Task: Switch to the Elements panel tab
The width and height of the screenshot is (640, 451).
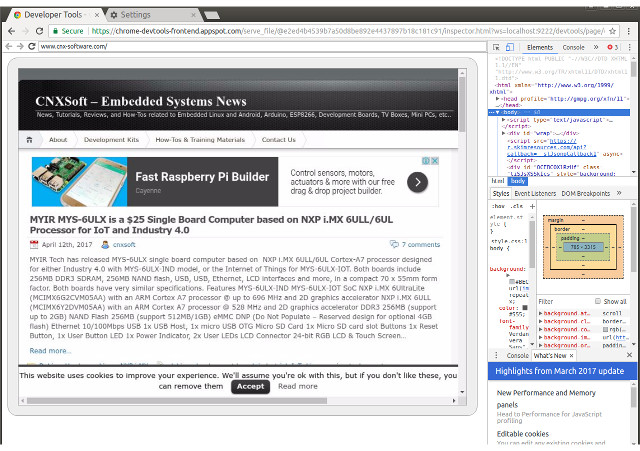Action: [540, 47]
